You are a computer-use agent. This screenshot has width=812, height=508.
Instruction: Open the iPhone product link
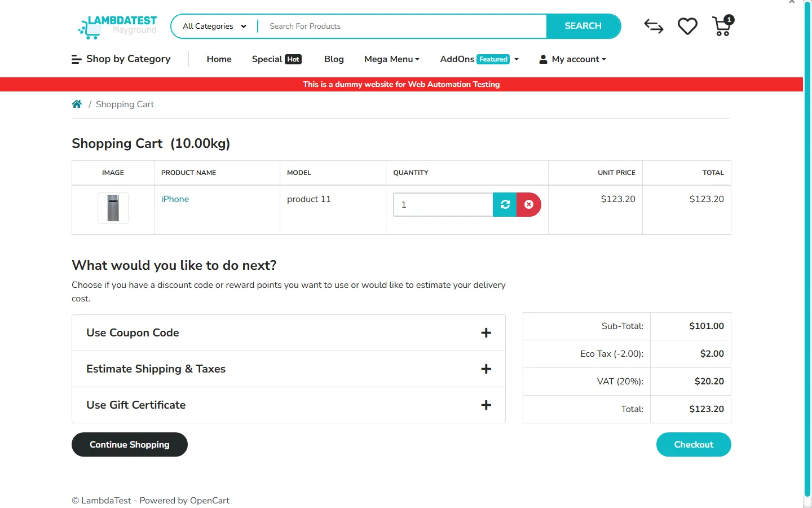pyautogui.click(x=175, y=199)
